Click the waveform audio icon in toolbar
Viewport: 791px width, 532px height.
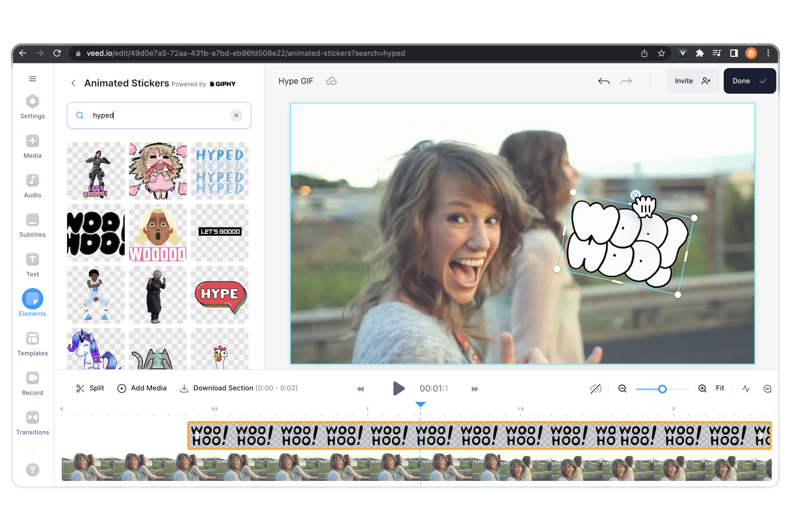746,388
